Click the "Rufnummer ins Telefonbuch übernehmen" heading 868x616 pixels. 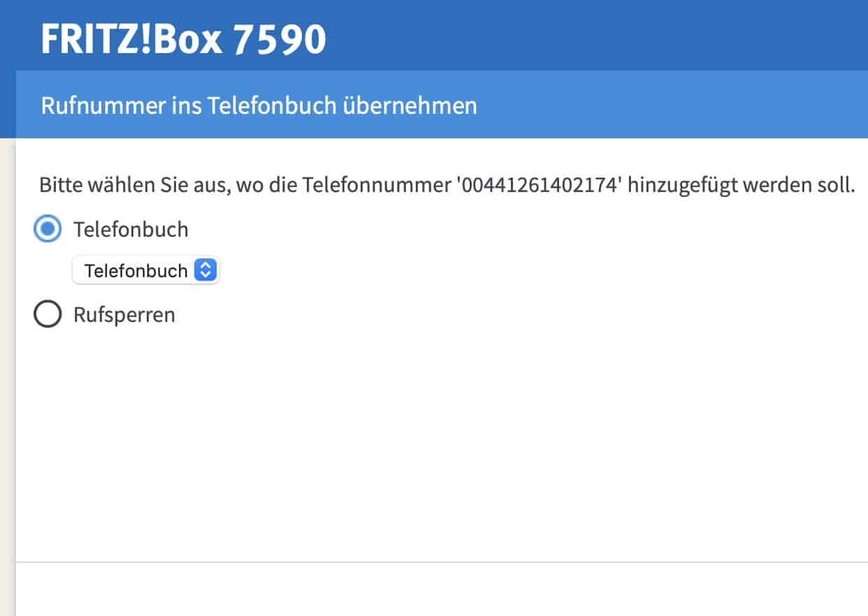pos(259,106)
